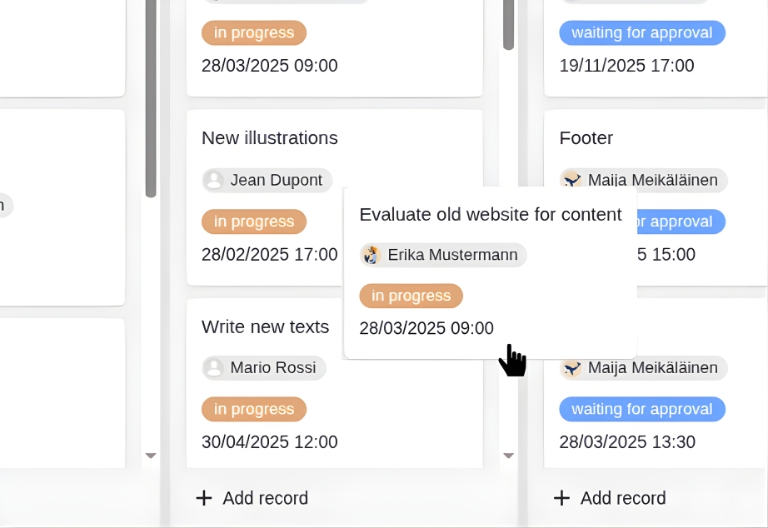The height and width of the screenshot is (528, 768).
Task: Click in progress tag on New illustrations card
Action: pos(254,221)
